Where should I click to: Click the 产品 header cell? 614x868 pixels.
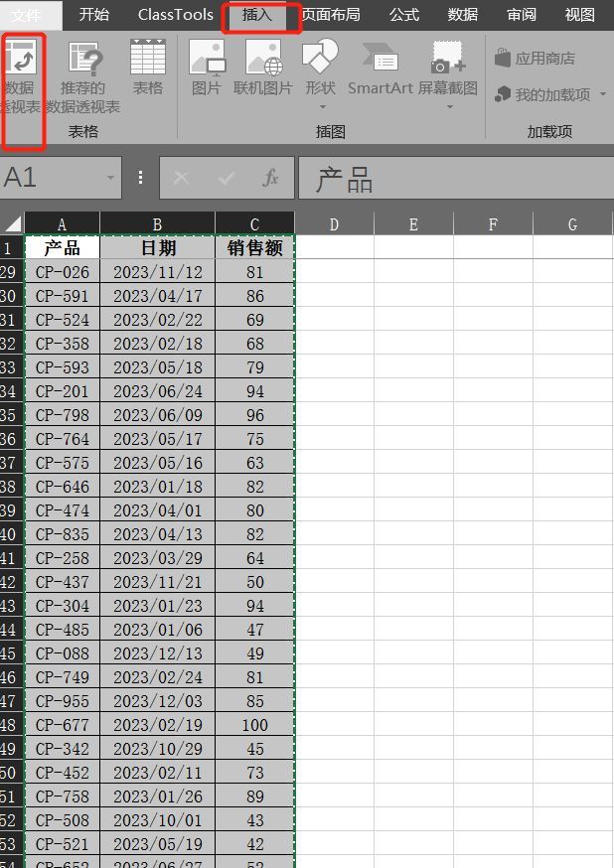pyautogui.click(x=62, y=247)
